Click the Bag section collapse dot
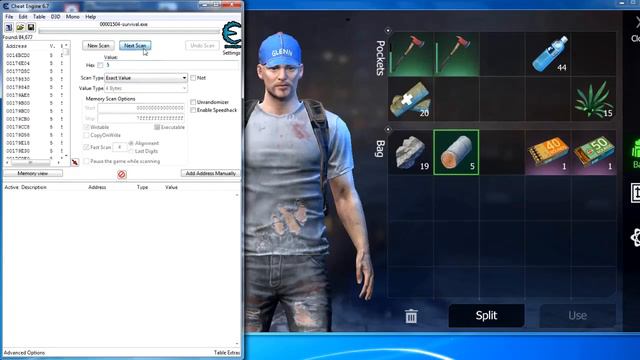 coord(388,129)
